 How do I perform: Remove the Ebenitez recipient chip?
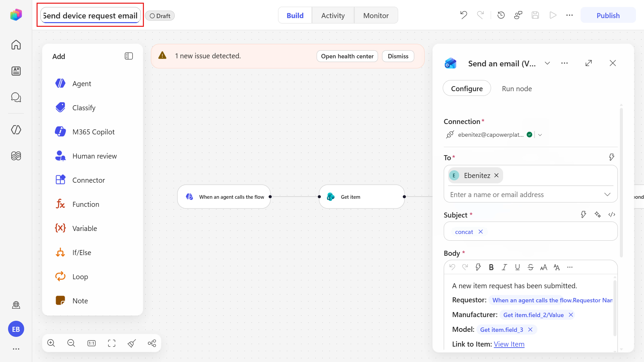pos(496,175)
